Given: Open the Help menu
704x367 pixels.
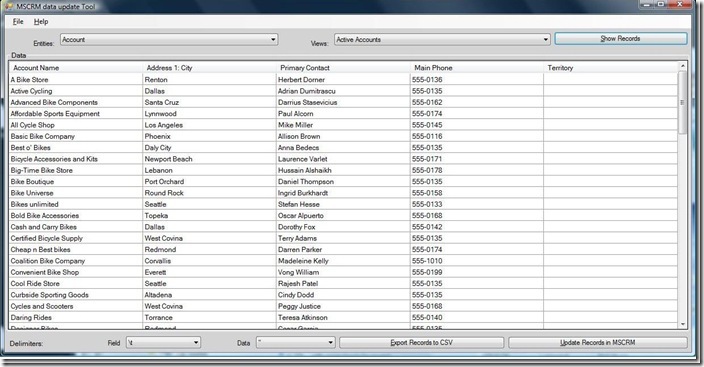Looking at the screenshot, I should tap(41, 22).
